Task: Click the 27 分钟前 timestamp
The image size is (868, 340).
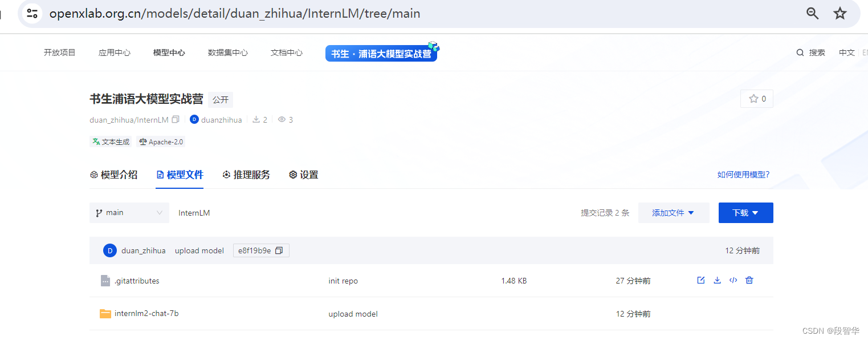Action: [x=633, y=281]
